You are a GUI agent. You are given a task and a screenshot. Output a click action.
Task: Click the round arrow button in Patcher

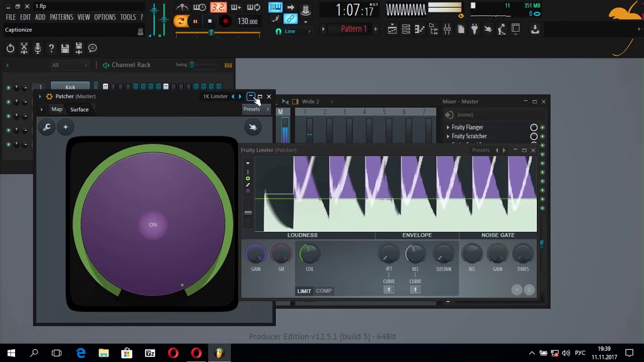click(x=253, y=127)
